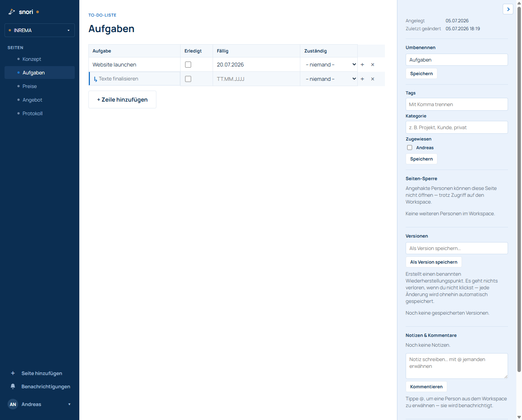Open the INREMA workspace dropdown
This screenshot has width=522, height=420.
pyautogui.click(x=40, y=30)
